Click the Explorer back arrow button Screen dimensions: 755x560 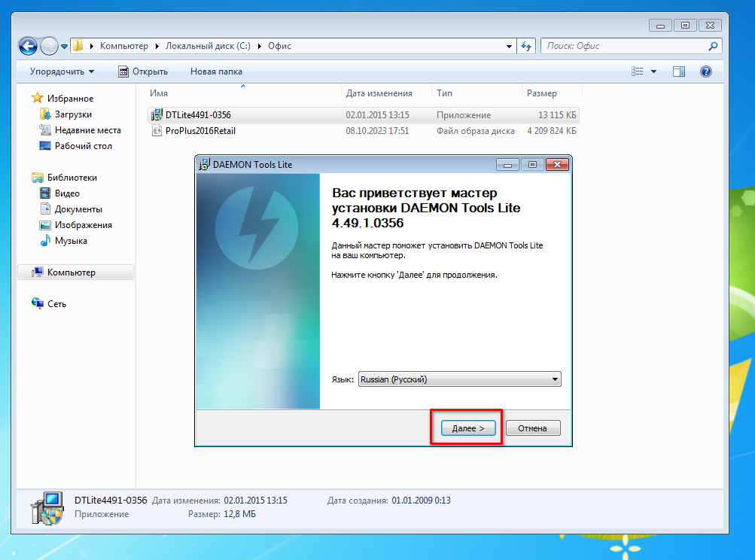[x=28, y=46]
